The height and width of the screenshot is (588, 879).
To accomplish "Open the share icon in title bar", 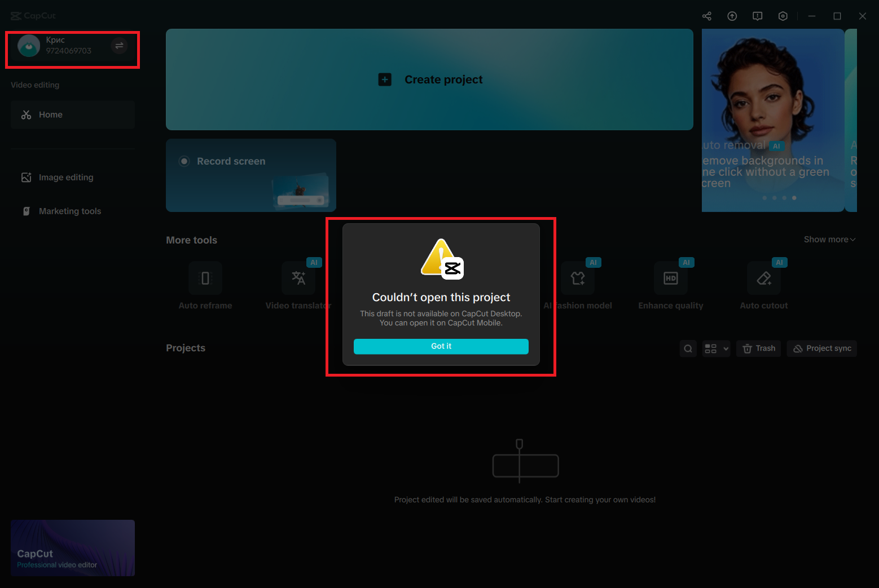I will point(706,16).
